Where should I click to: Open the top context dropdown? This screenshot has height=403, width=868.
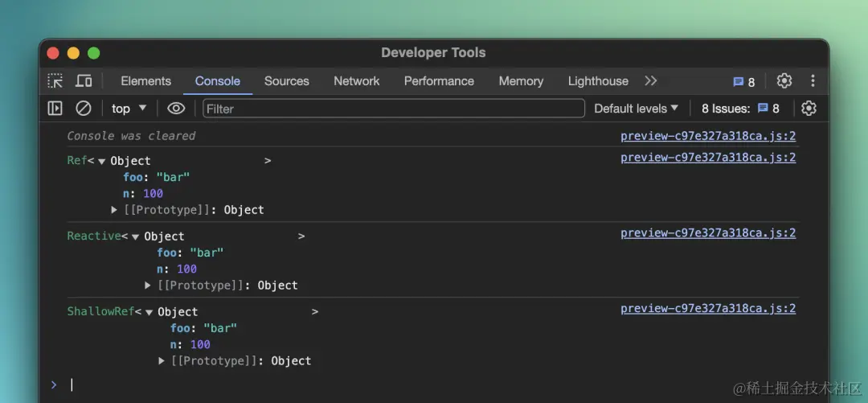click(129, 109)
